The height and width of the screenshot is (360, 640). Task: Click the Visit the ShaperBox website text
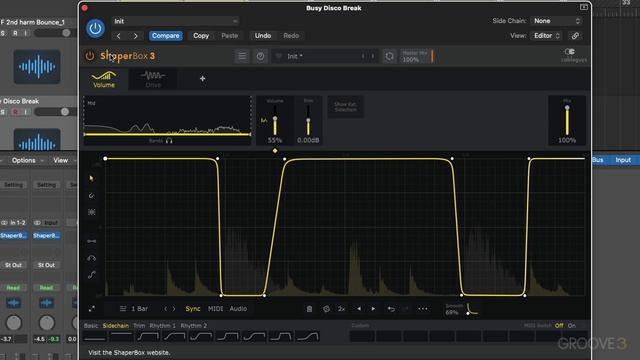(x=129, y=353)
